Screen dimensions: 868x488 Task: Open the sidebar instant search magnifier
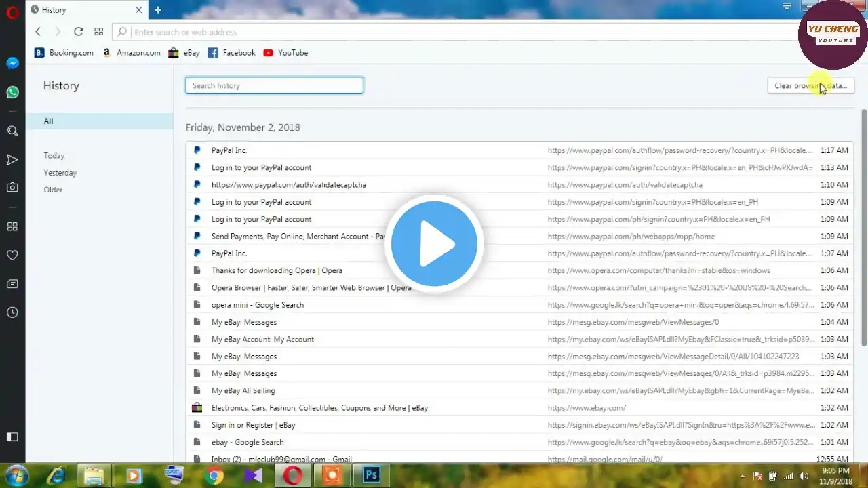point(12,131)
